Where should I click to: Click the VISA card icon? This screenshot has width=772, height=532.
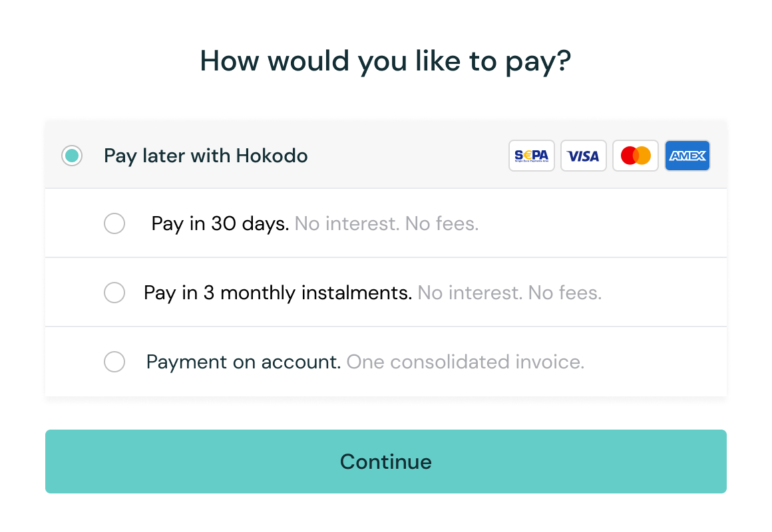click(x=584, y=156)
